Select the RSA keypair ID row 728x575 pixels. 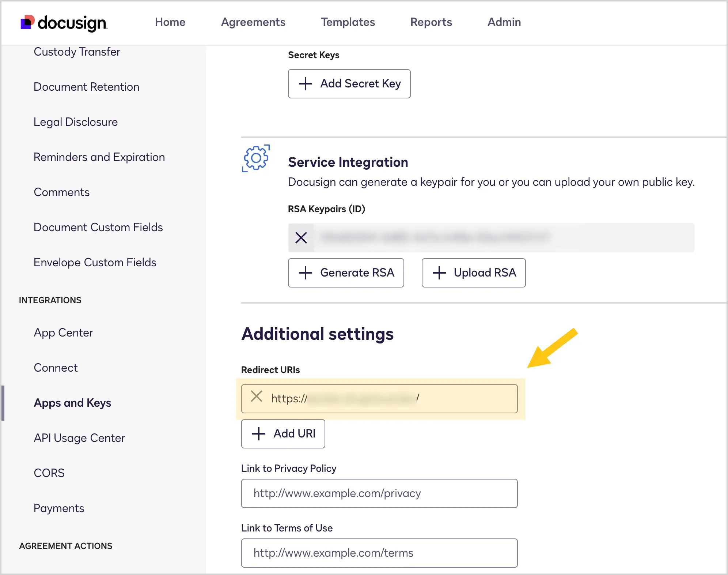pos(491,238)
